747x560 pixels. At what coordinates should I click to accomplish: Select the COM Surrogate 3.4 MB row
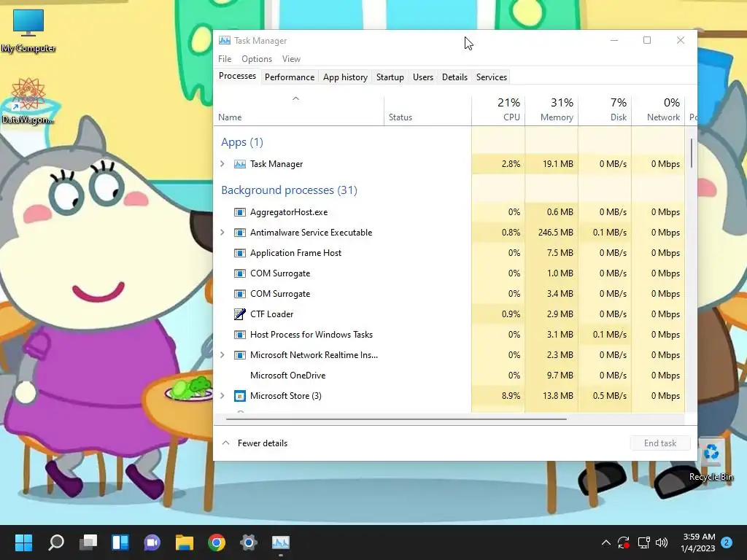click(x=449, y=294)
